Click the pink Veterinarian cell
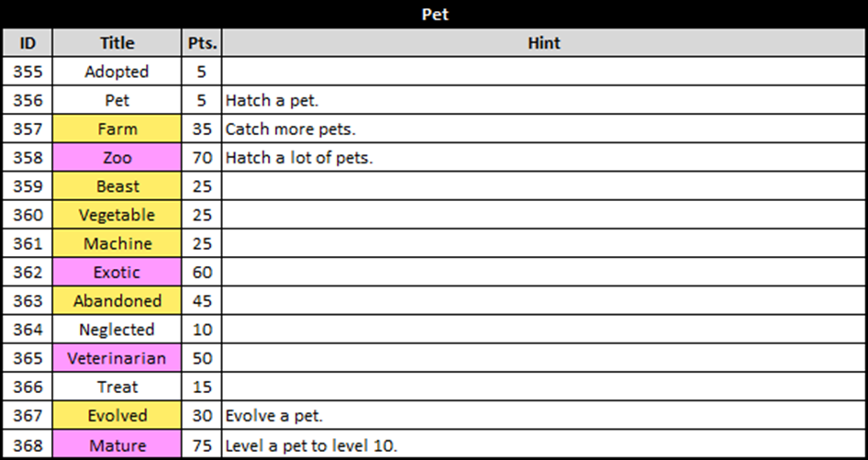The image size is (868, 460). point(117,358)
